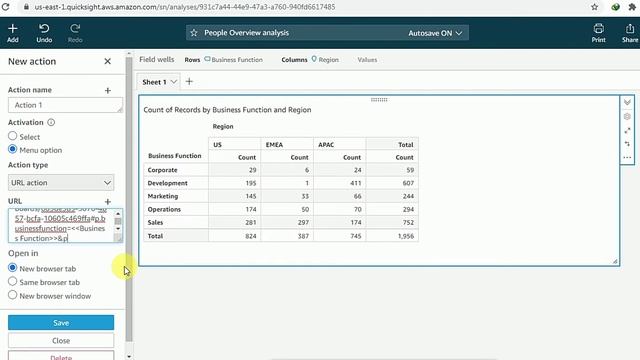Click the visual title Count of Records

227,109
